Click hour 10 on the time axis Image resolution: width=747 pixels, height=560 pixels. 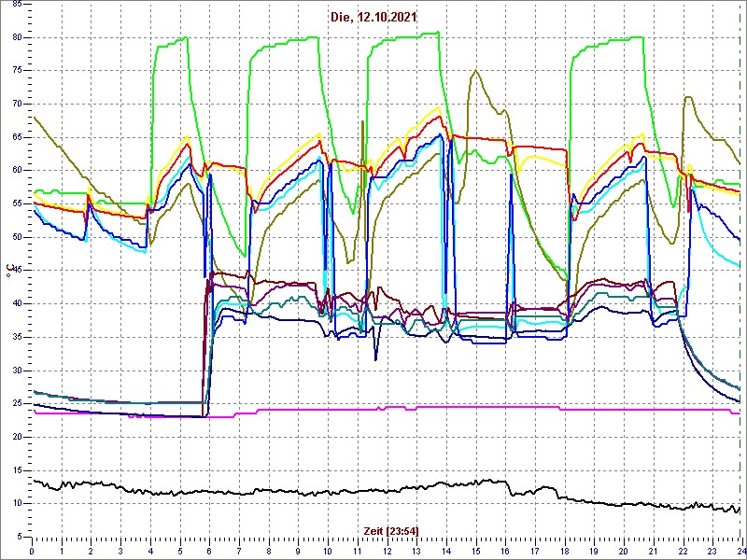coord(328,551)
